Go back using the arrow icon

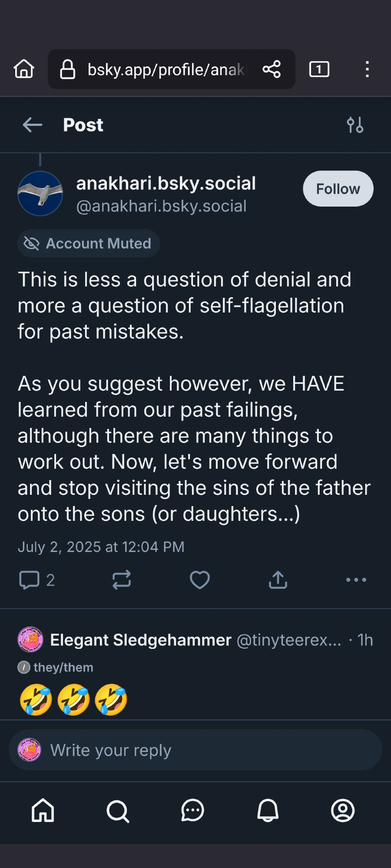pos(33,125)
